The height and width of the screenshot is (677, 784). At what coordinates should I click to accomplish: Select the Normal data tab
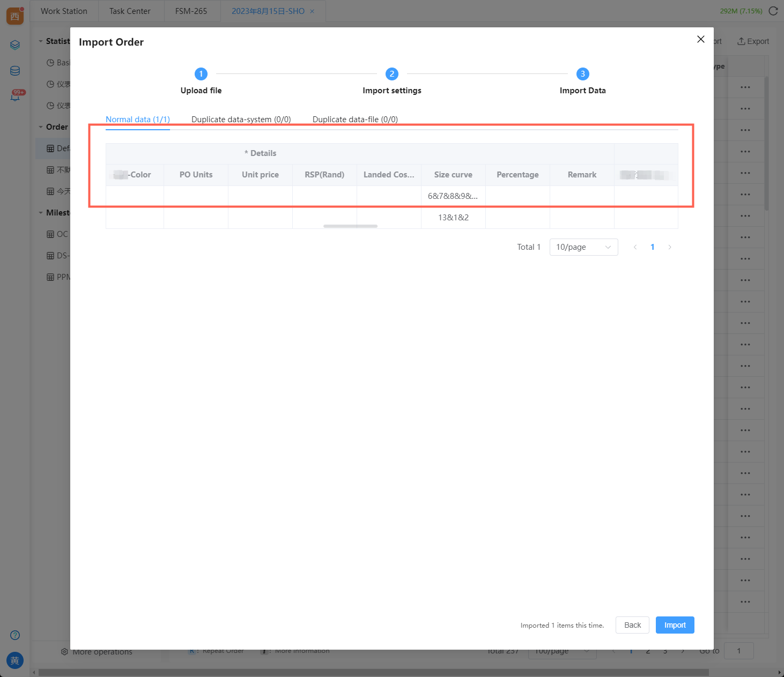pyautogui.click(x=137, y=120)
